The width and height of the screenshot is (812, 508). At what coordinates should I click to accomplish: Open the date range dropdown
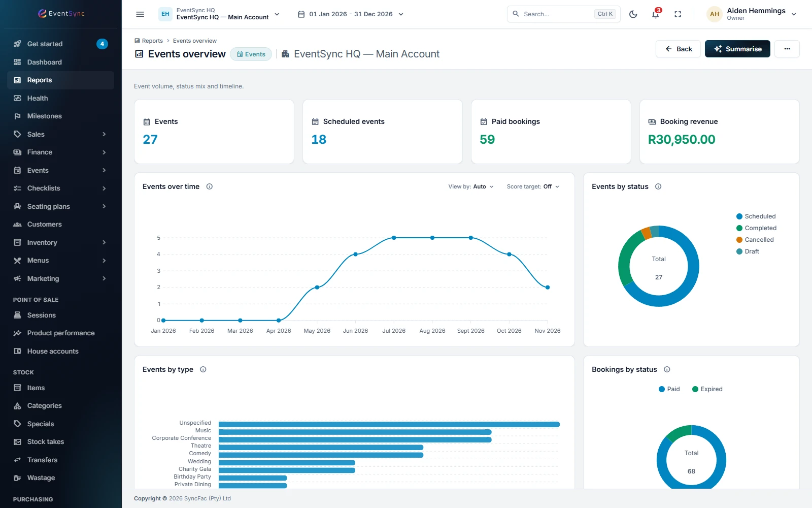coord(351,14)
